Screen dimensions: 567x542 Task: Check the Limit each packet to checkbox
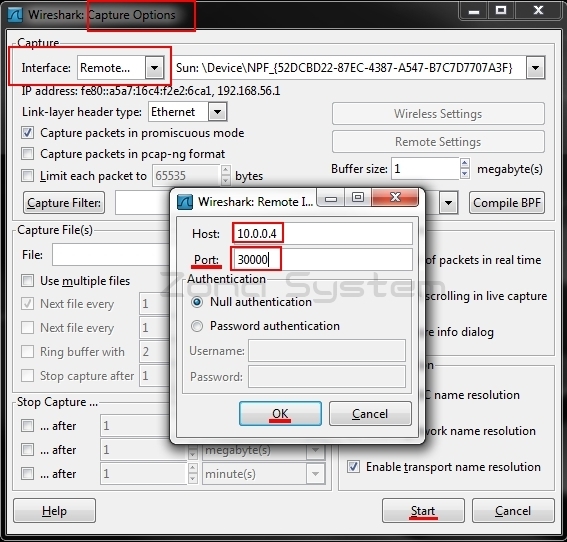27,176
